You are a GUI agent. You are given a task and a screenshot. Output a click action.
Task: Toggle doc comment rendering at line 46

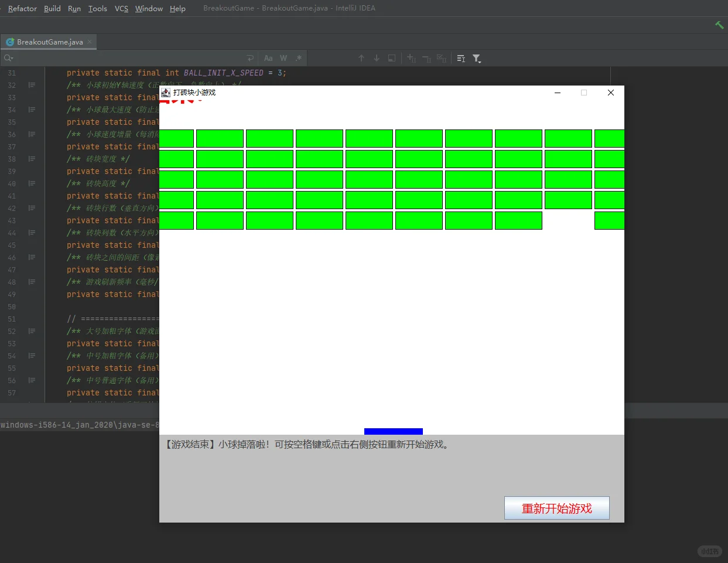click(32, 257)
